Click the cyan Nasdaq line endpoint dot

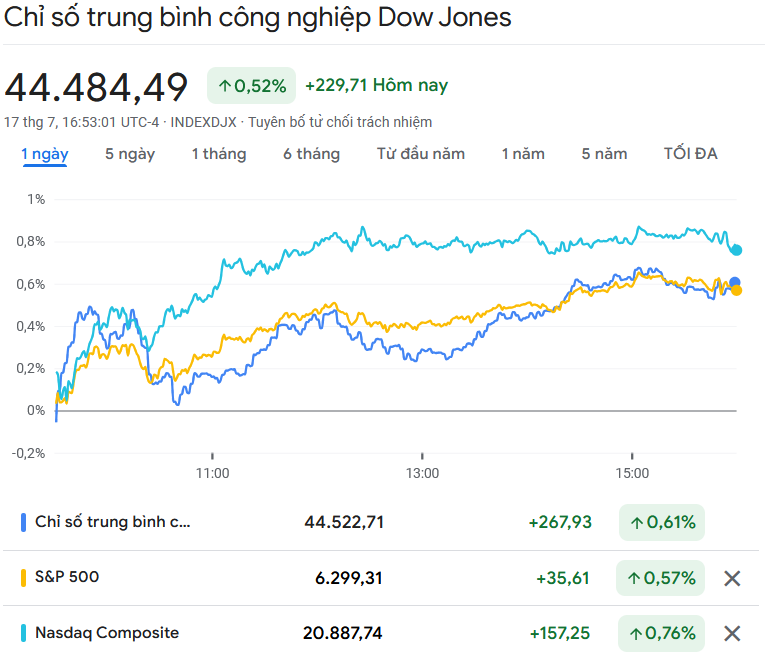(x=737, y=250)
